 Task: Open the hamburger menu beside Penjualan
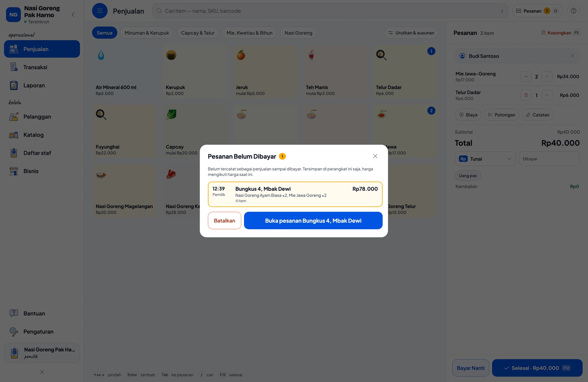(x=99, y=11)
